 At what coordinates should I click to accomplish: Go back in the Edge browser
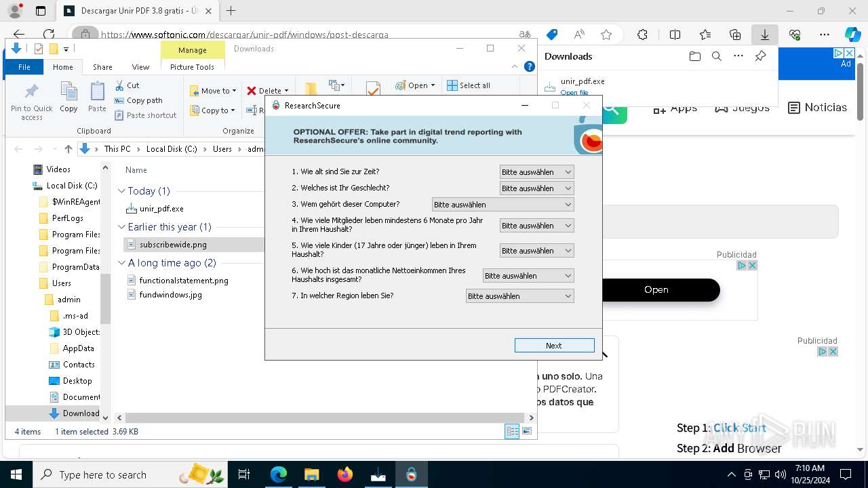(19, 35)
